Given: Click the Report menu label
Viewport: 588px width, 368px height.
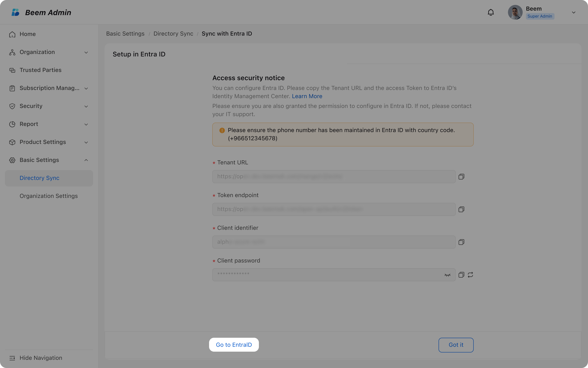Looking at the screenshot, I should (29, 124).
